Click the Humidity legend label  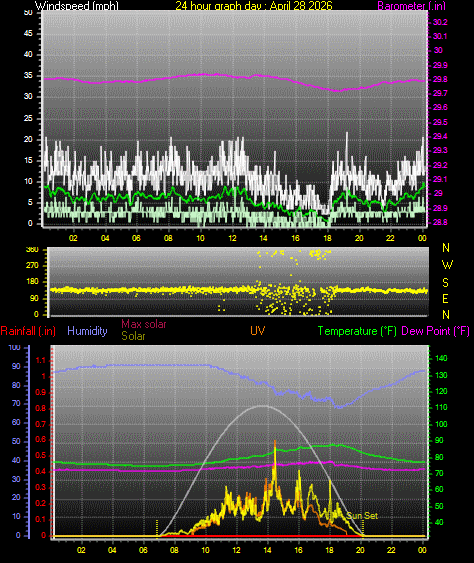point(87,331)
